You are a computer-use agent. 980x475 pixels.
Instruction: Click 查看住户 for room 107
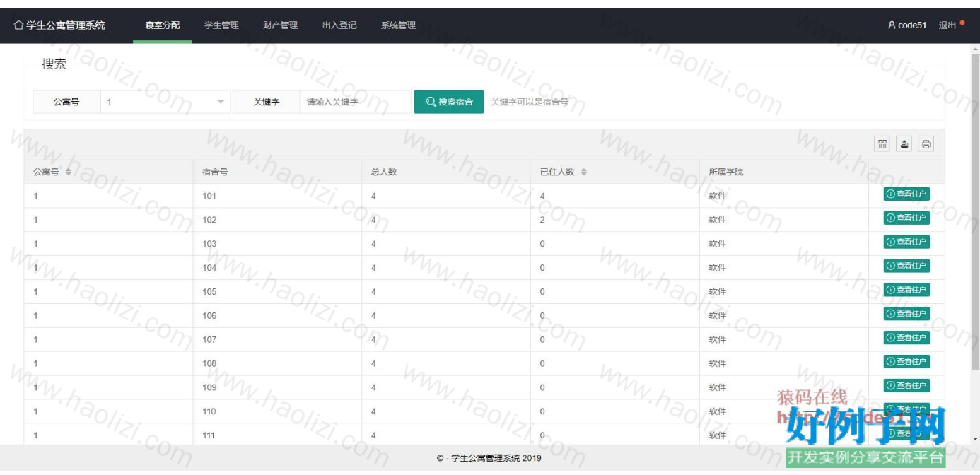(x=906, y=338)
